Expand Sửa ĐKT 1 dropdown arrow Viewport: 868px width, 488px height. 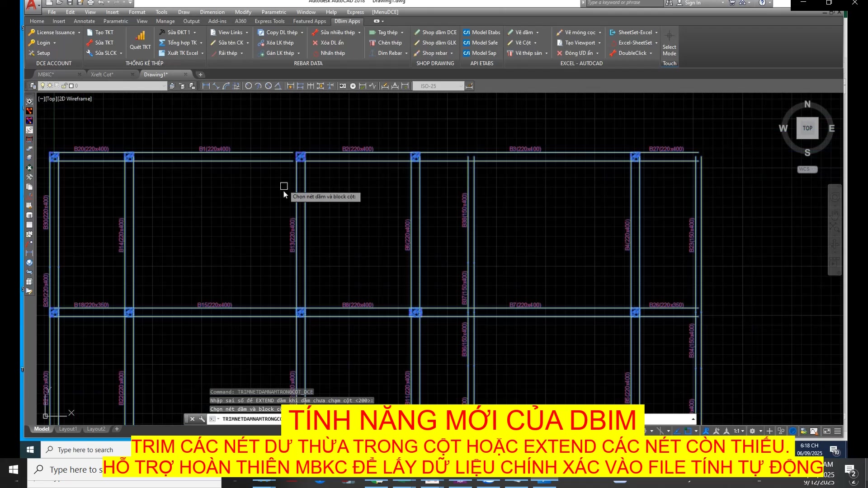pos(195,33)
